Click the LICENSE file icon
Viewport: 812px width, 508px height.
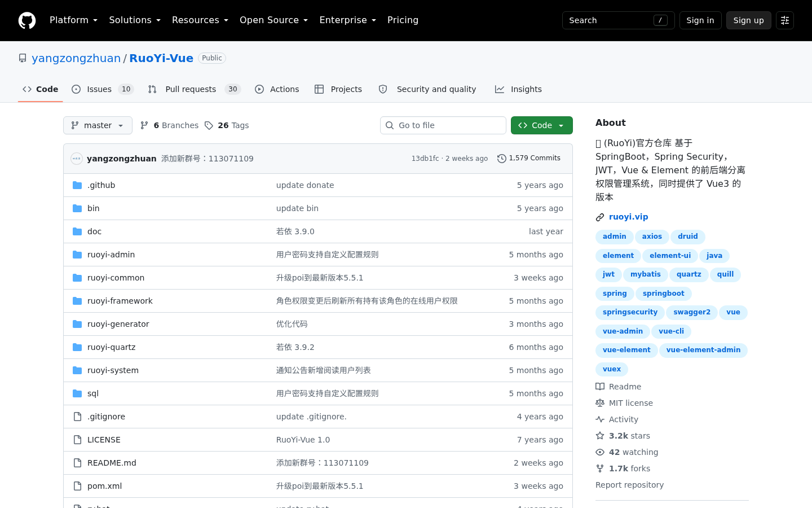pyautogui.click(x=77, y=440)
